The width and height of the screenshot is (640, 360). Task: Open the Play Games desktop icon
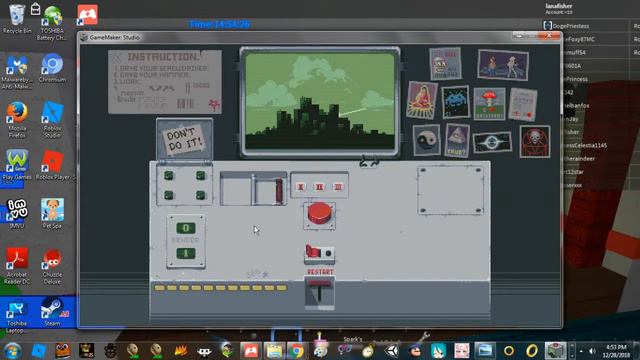point(17,165)
